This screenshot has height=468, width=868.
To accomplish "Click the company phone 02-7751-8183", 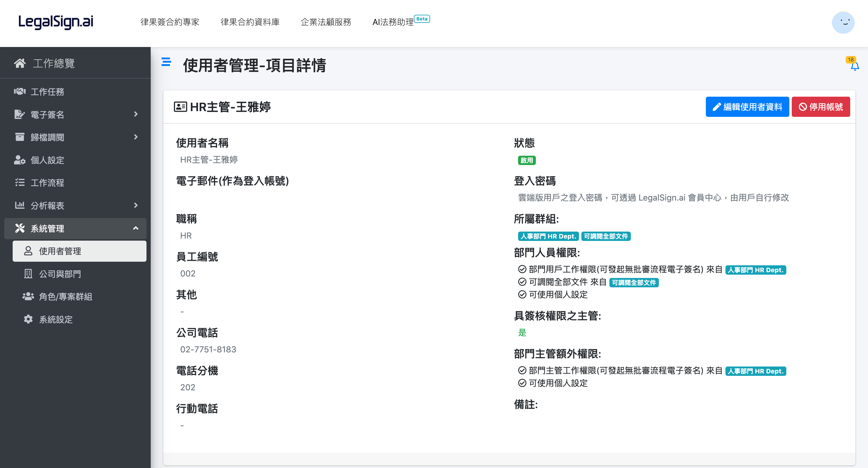I will coord(208,349).
